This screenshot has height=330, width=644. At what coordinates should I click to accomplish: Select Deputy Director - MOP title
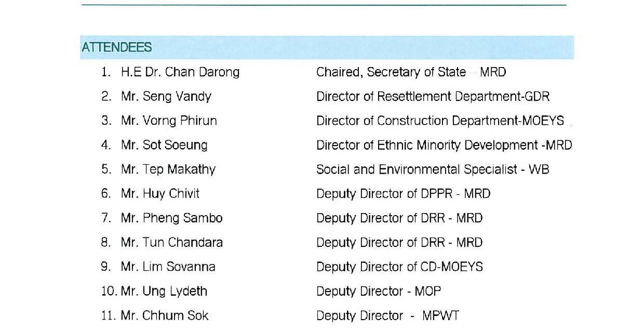pyautogui.click(x=379, y=292)
